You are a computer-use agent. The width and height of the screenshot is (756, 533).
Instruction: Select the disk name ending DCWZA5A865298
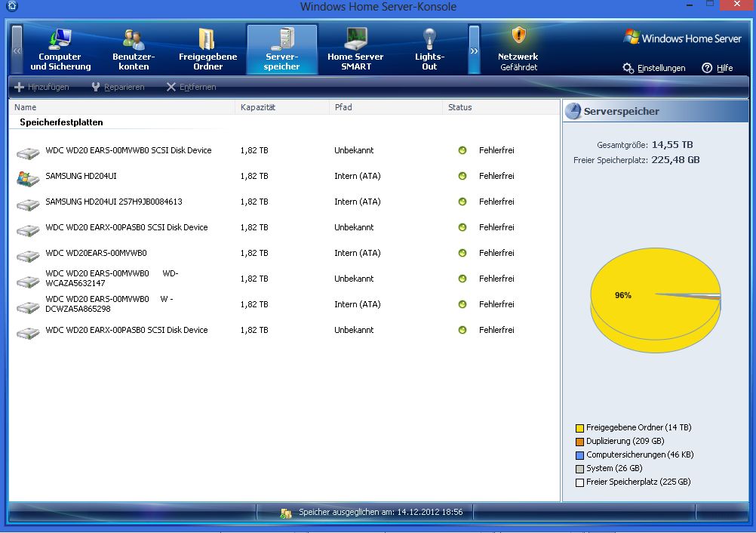(x=109, y=304)
